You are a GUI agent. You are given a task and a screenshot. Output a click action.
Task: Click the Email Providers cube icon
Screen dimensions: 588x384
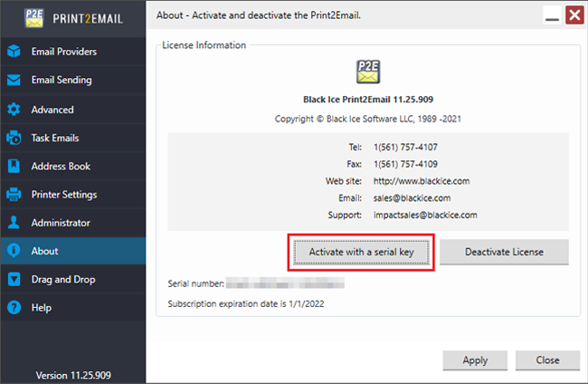click(x=14, y=51)
